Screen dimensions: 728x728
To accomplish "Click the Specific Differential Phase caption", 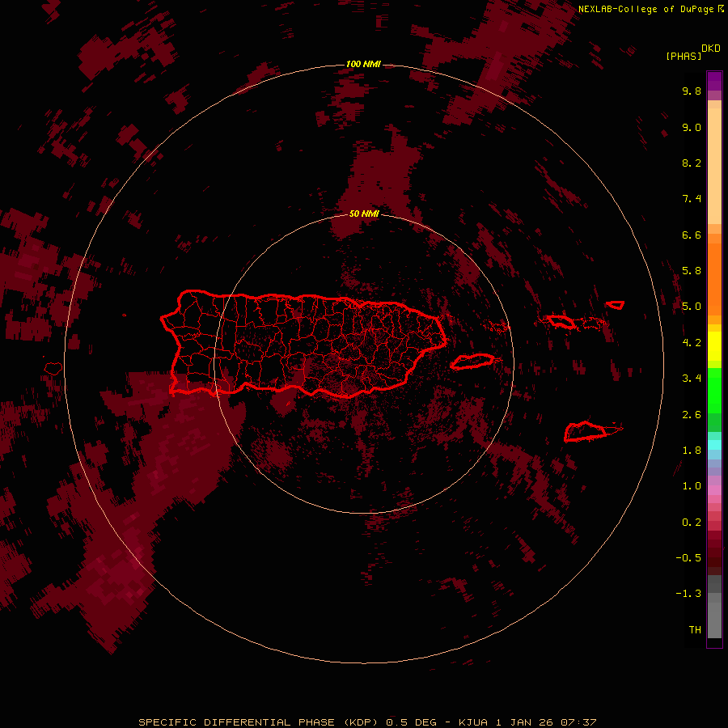I will point(367,722).
